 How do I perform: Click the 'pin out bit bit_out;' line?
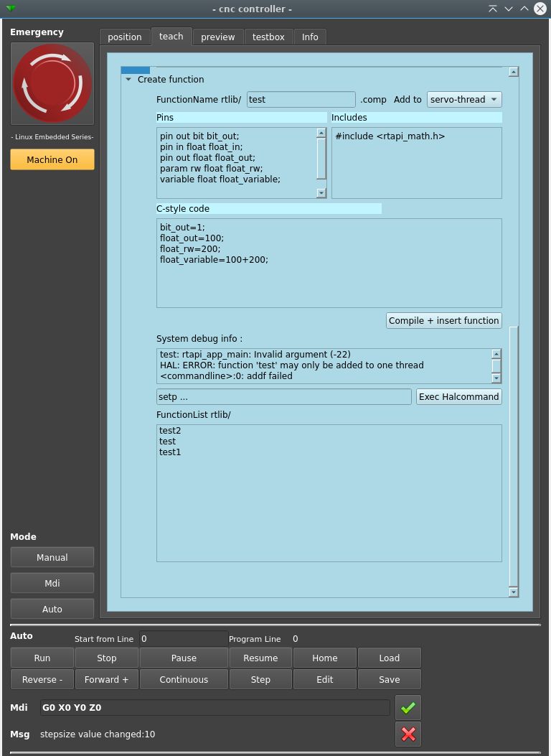click(x=199, y=136)
